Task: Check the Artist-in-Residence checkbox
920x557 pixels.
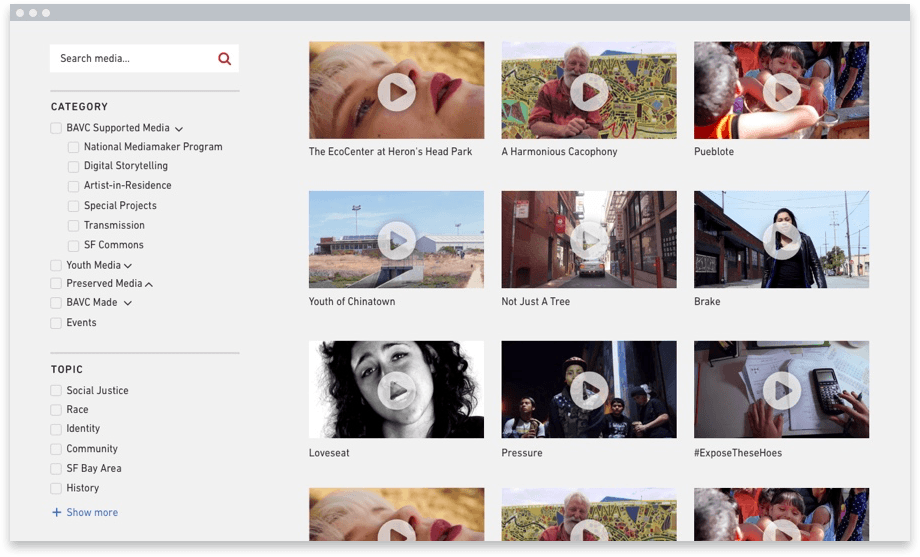Action: [x=73, y=186]
